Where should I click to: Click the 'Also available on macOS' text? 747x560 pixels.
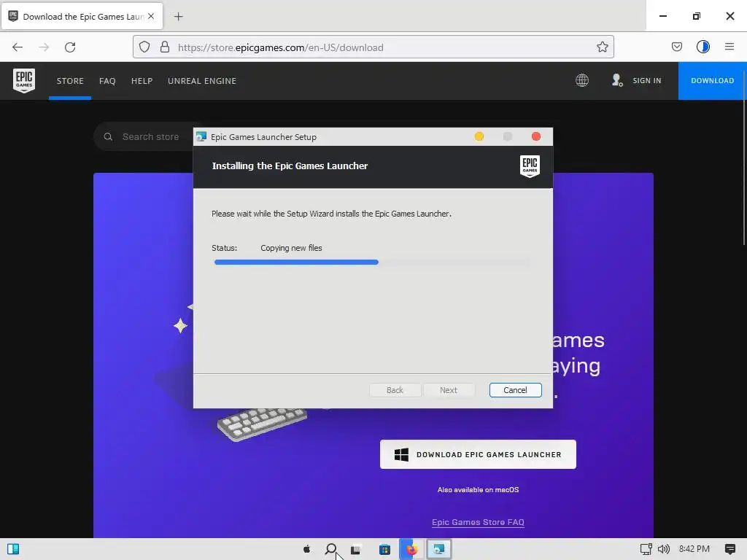coord(478,489)
